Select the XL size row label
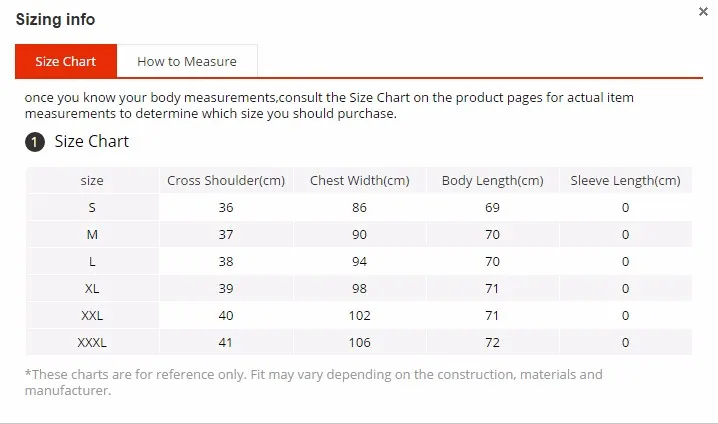The width and height of the screenshot is (718, 424). pos(92,288)
